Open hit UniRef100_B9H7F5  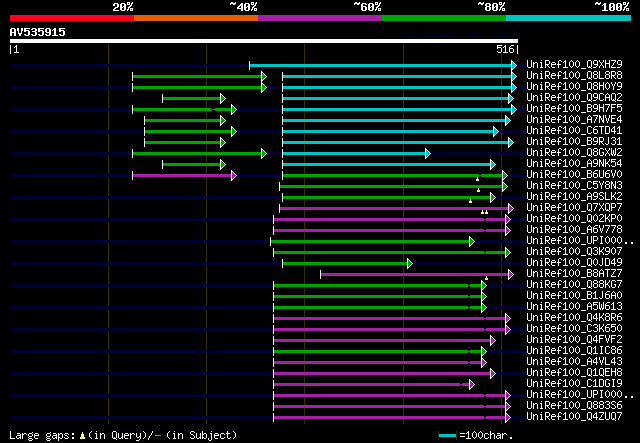pos(574,109)
